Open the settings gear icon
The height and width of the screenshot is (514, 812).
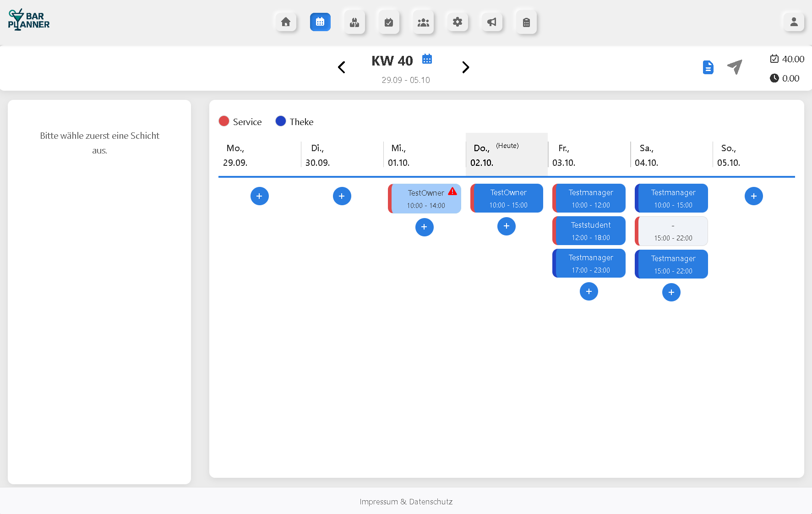click(458, 22)
